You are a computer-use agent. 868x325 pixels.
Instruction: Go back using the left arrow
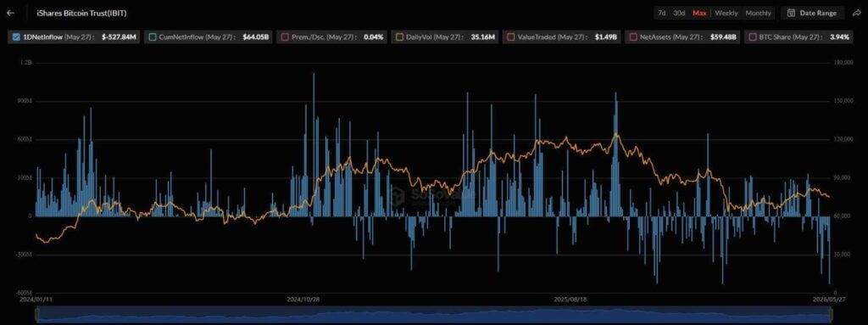[10, 13]
